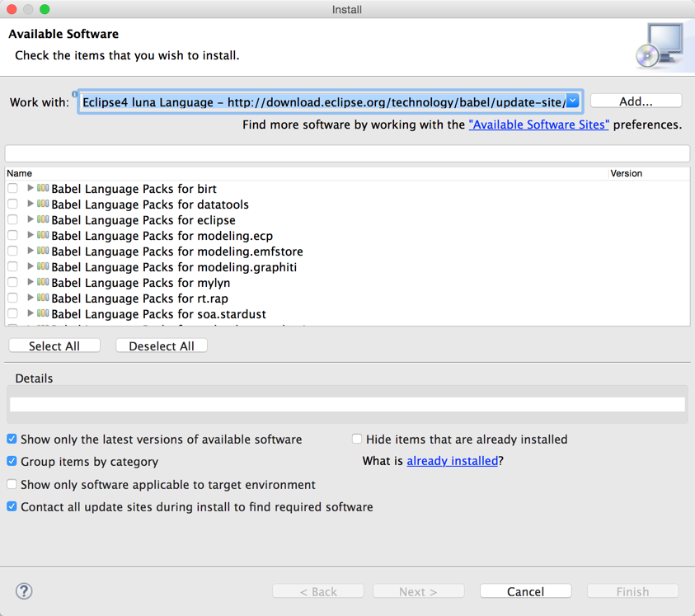695x616 pixels.
Task: Click the Cancel button
Action: 525,591
